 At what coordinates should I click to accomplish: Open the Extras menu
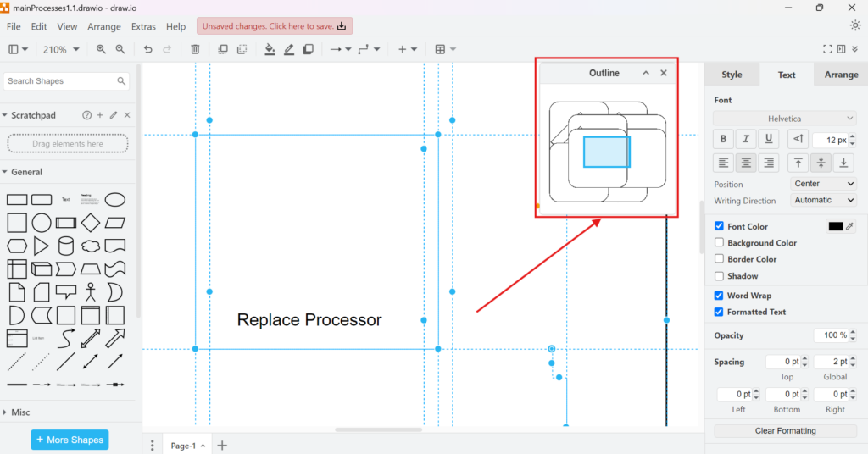pyautogui.click(x=143, y=26)
